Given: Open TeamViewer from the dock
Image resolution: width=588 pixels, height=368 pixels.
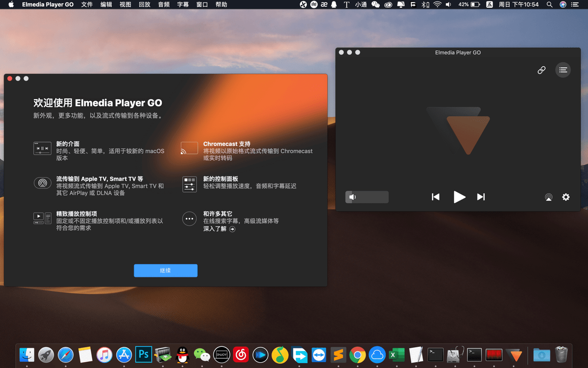Looking at the screenshot, I should (319, 354).
